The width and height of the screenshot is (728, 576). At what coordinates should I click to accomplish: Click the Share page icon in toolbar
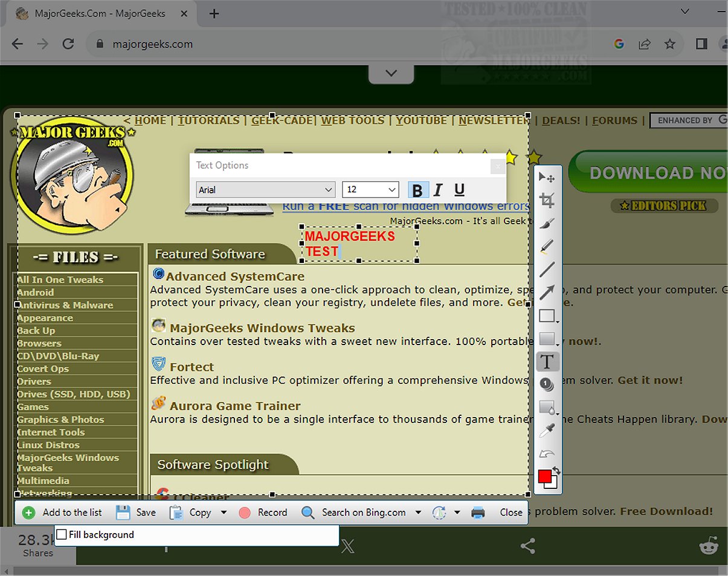coord(644,44)
